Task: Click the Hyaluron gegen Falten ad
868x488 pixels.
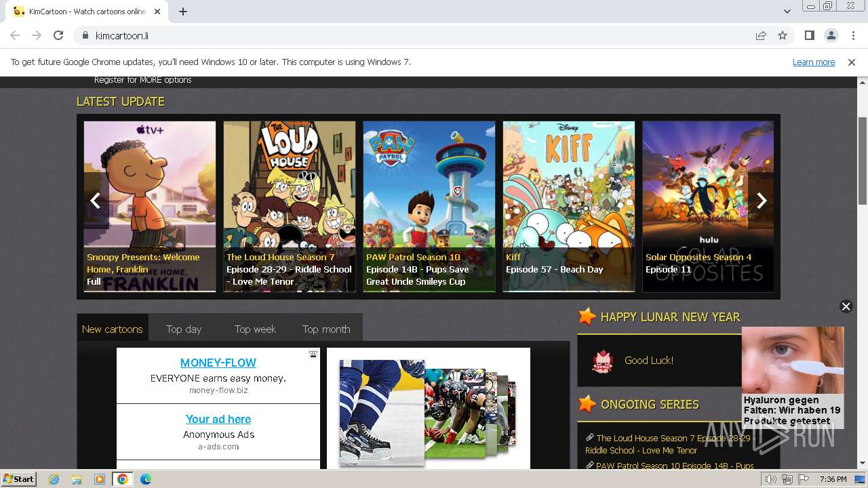Action: pyautogui.click(x=793, y=378)
